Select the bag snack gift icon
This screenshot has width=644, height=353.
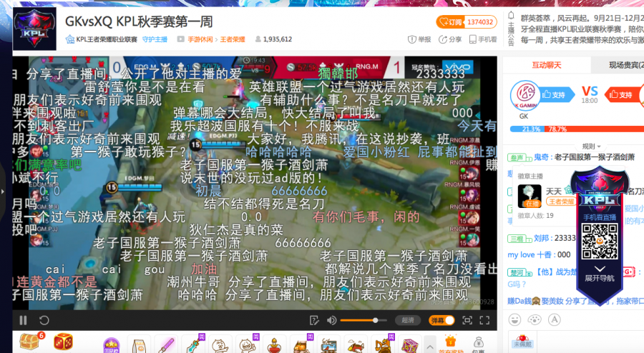coord(139,345)
